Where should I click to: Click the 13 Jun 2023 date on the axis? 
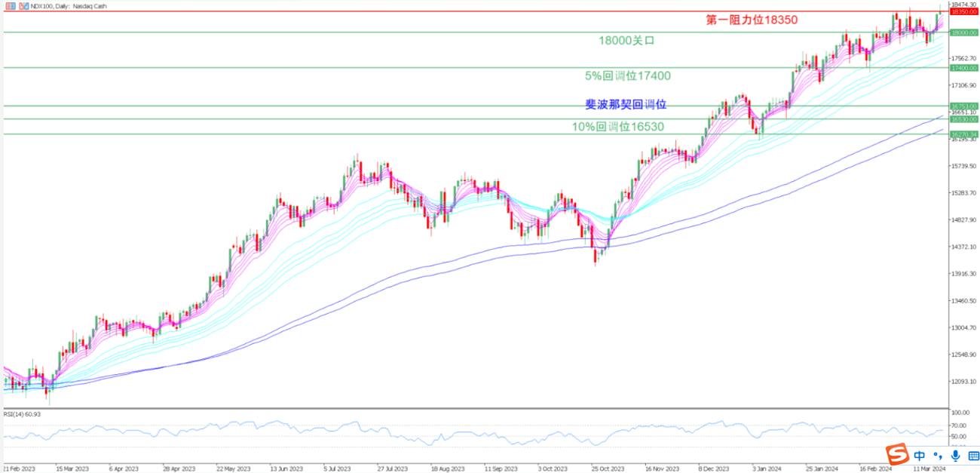click(x=286, y=468)
